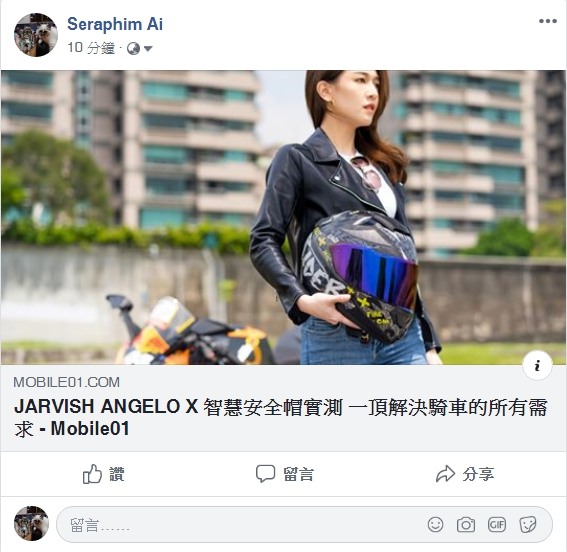The image size is (567, 552).
Task: Click the small avatar beside the comment box
Action: click(31, 523)
